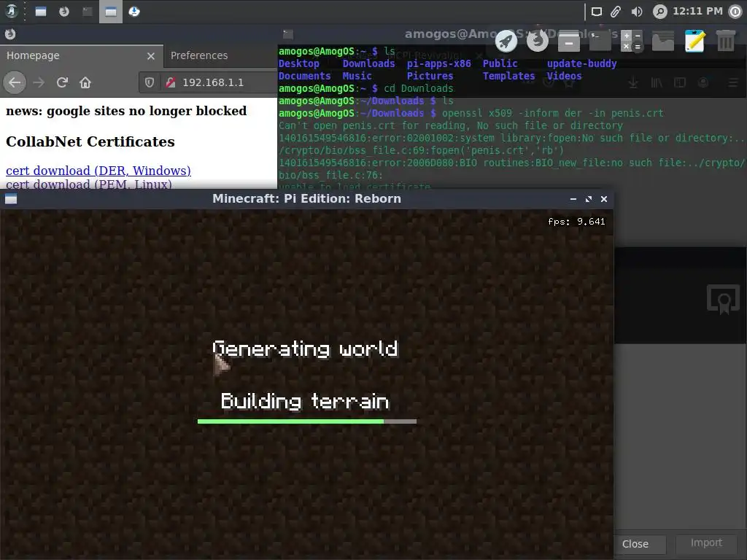This screenshot has width=747, height=560.
Task: Click Documents in terminal listing
Action: tap(304, 76)
